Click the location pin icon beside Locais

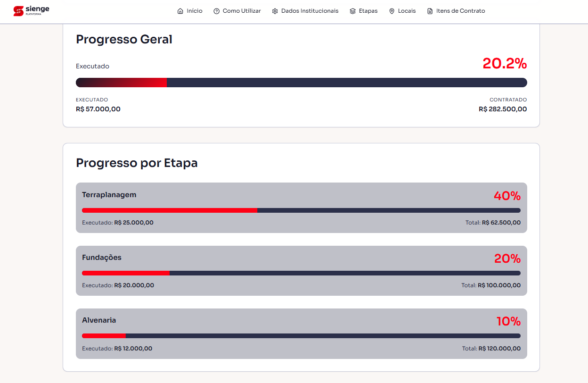(x=392, y=11)
